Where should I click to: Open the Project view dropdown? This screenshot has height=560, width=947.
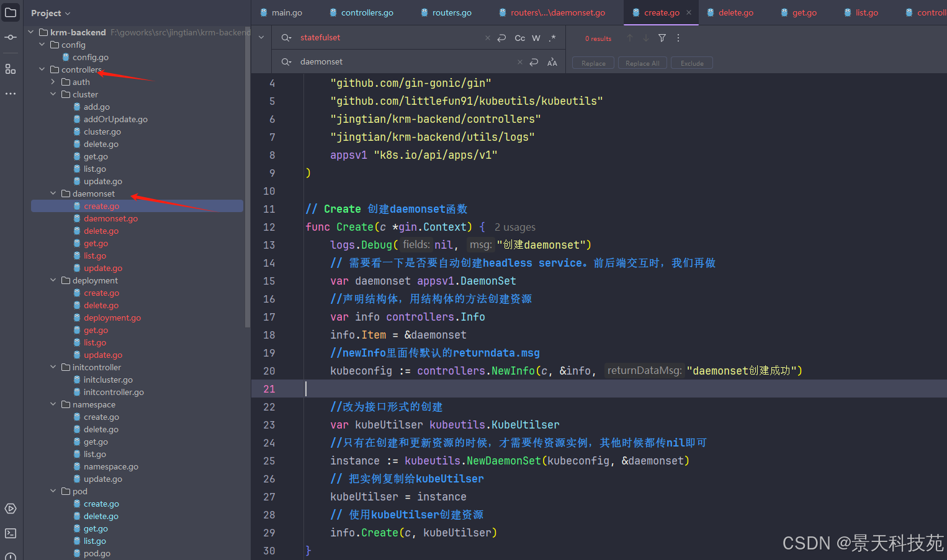51,13
